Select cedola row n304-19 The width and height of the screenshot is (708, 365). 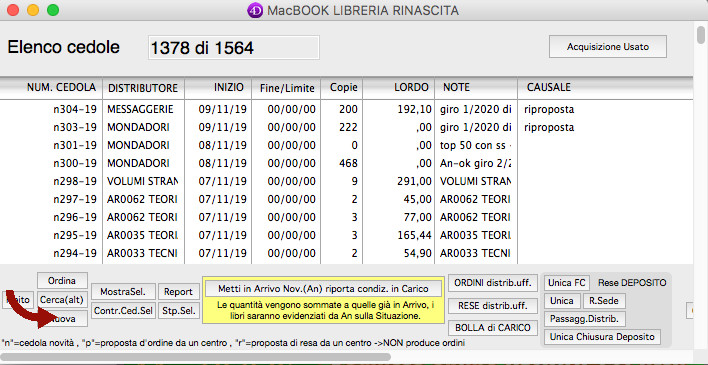click(346, 109)
